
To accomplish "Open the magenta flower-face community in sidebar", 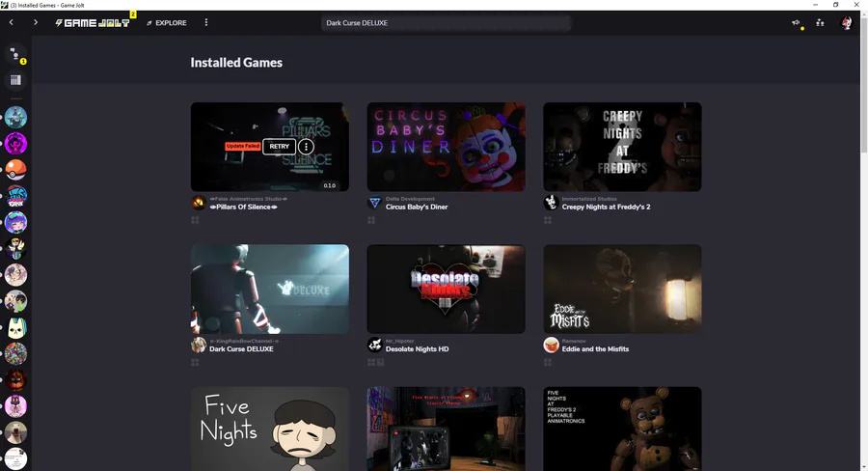I will coord(15,144).
